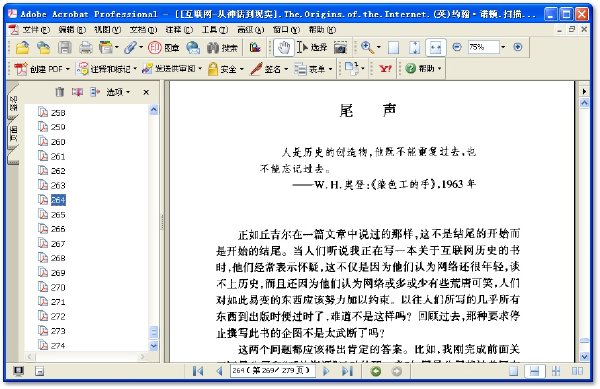This screenshot has width=600, height=389.
Task: Open zoom percentage dropdown arrow
Action: click(503, 47)
